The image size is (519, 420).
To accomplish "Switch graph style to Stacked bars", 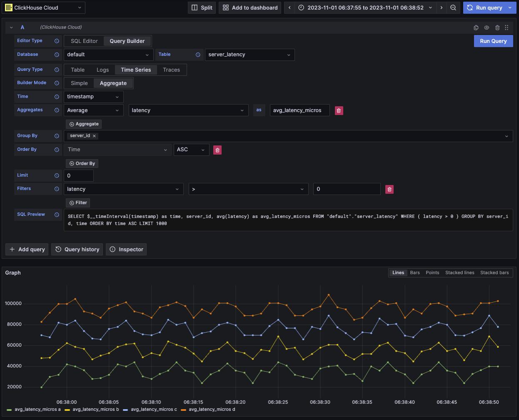I will pos(494,273).
